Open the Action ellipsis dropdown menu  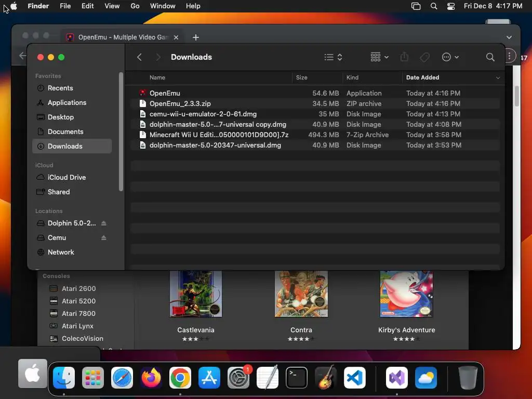coord(450,57)
